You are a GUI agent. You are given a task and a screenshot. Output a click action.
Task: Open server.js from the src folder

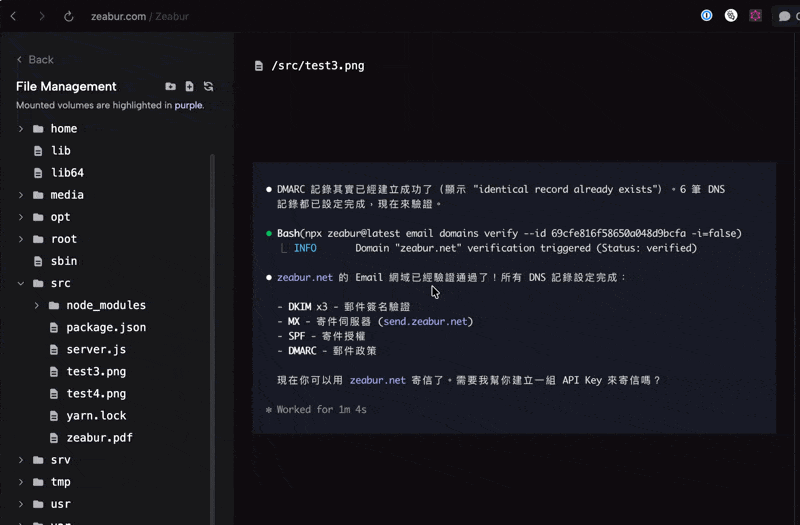96,350
